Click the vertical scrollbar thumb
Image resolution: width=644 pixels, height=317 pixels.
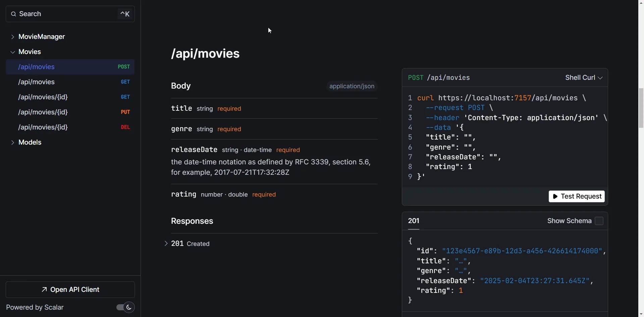pyautogui.click(x=641, y=108)
